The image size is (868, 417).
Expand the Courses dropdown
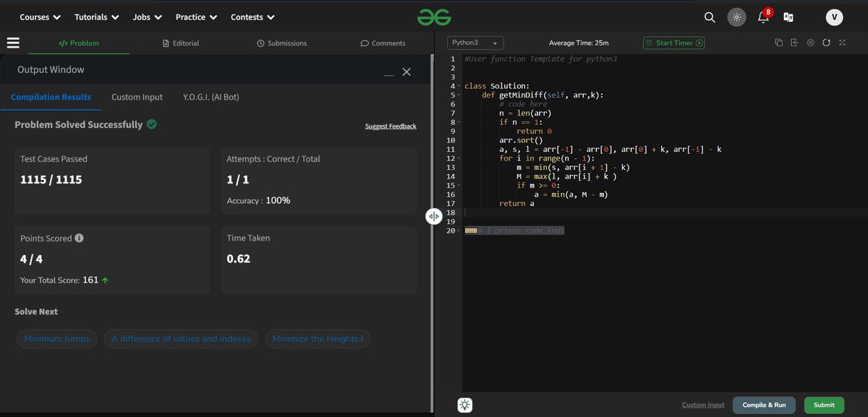40,17
